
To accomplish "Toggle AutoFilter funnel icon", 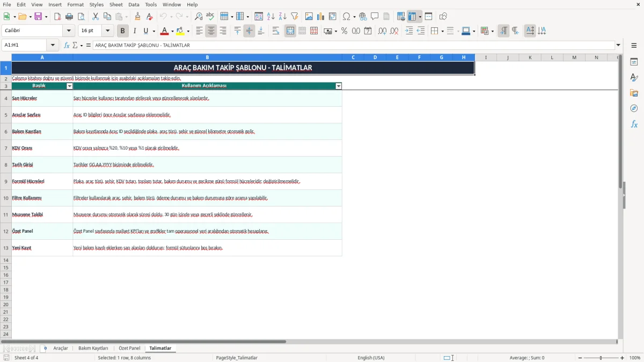I will pos(295,17).
